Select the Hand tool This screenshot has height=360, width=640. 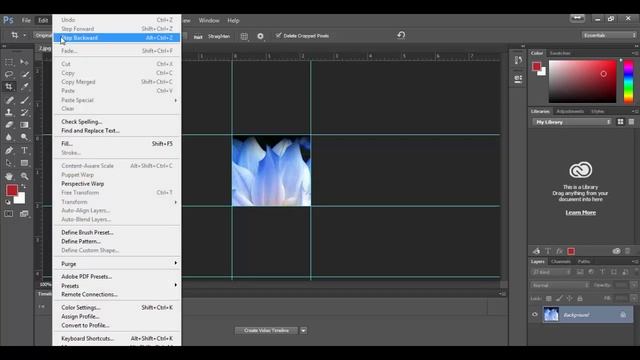(x=9, y=176)
